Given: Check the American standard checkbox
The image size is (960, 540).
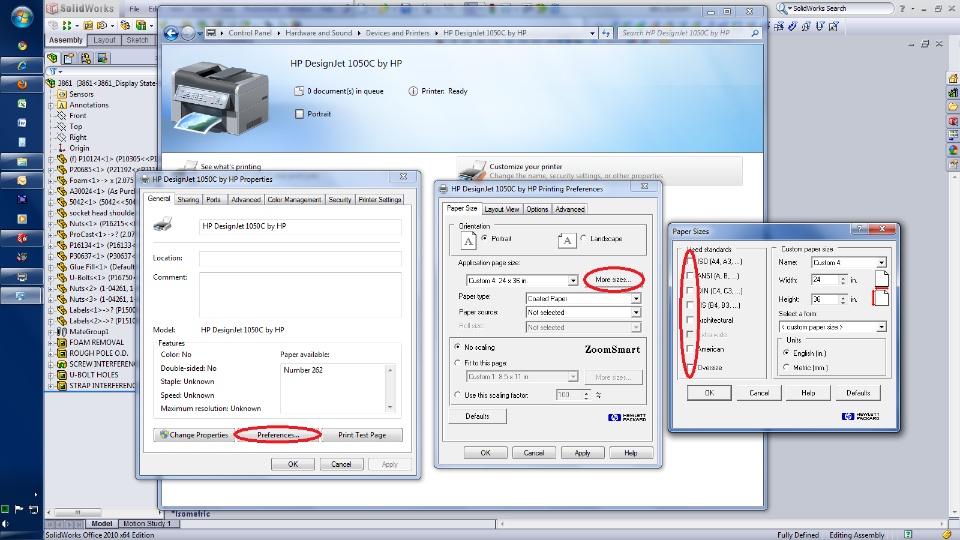Looking at the screenshot, I should [690, 349].
